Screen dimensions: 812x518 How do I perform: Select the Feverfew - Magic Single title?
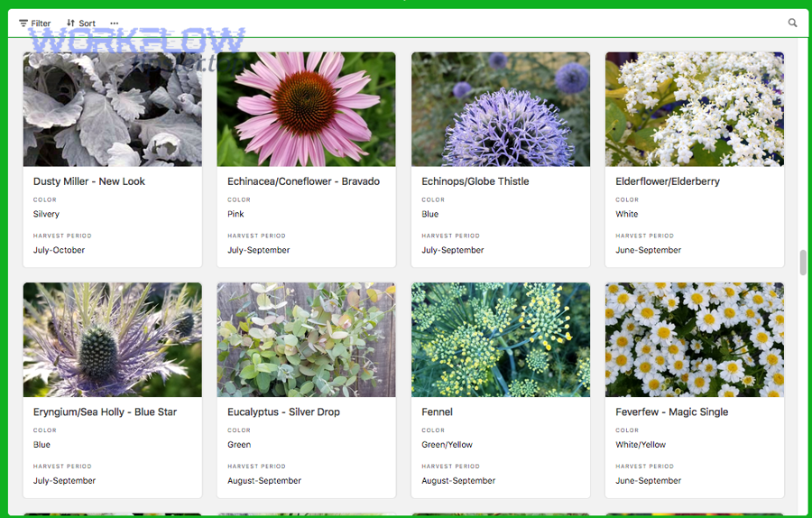[x=671, y=412]
